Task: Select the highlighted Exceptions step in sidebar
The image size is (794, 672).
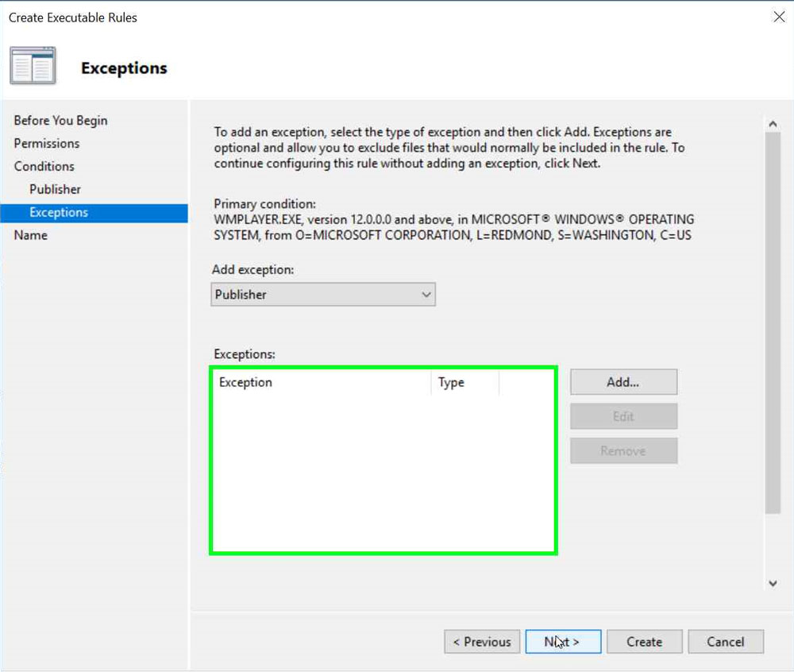Action: click(x=59, y=213)
